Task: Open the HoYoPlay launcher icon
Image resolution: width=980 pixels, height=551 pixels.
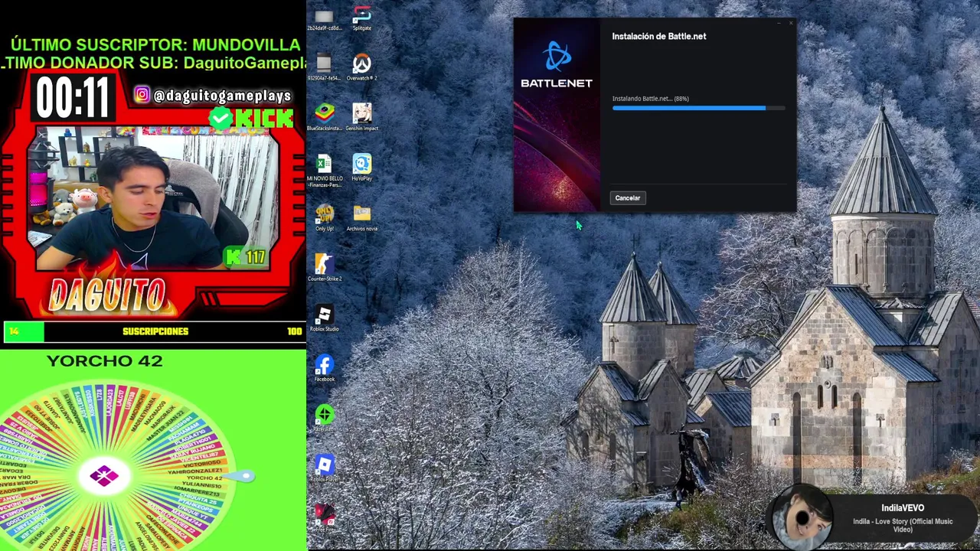Action: pos(361,167)
